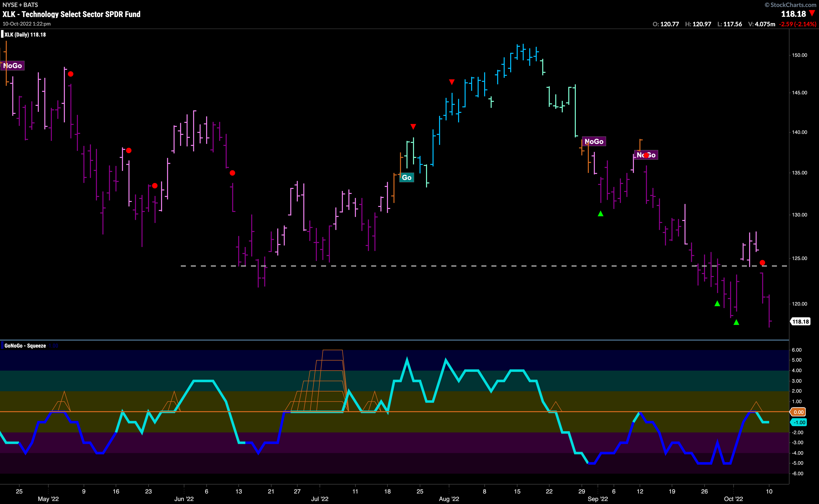819x504 pixels.
Task: Click the NYSE + BATS exchange text
Action: pyautogui.click(x=20, y=5)
